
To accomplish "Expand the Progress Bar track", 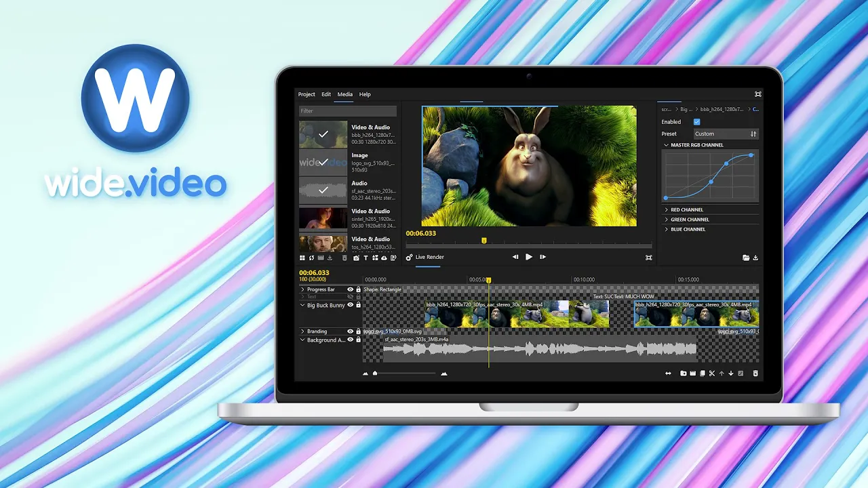I will coord(302,289).
